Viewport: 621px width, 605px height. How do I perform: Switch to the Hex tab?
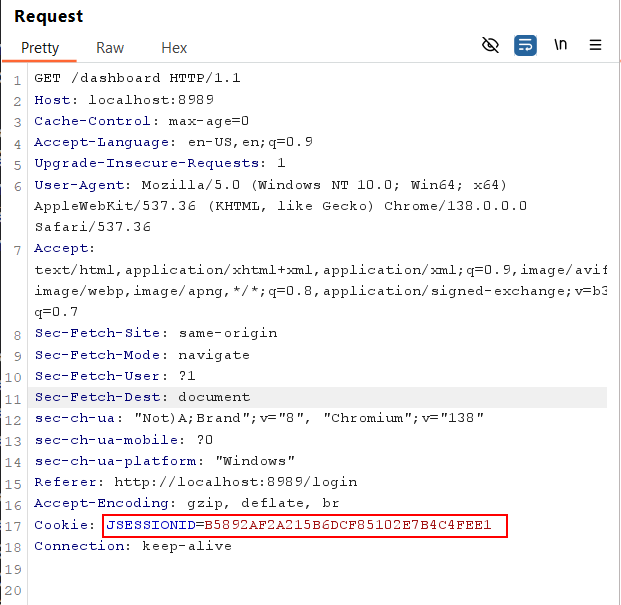174,48
